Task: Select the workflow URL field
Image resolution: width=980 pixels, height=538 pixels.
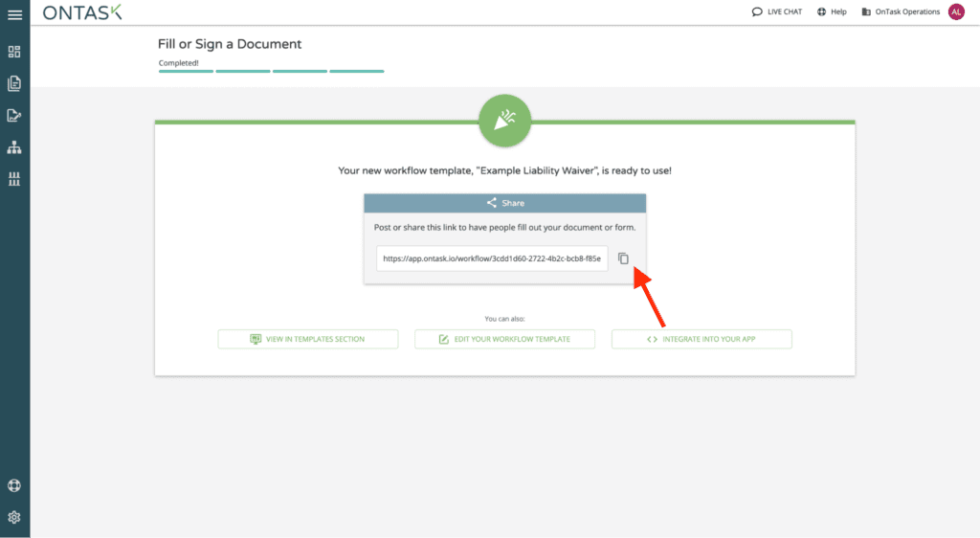Action: pyautogui.click(x=492, y=258)
